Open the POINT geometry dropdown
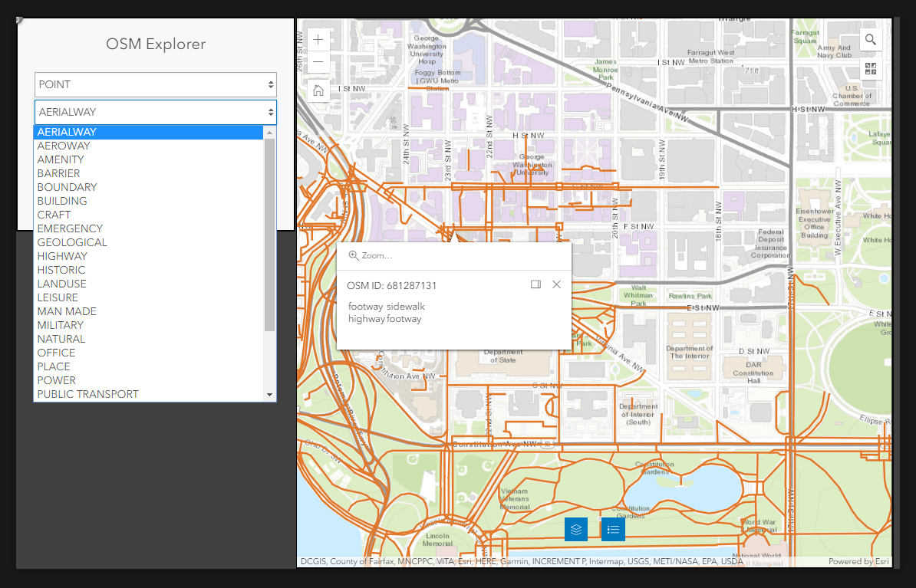Image resolution: width=916 pixels, height=588 pixels. (156, 84)
